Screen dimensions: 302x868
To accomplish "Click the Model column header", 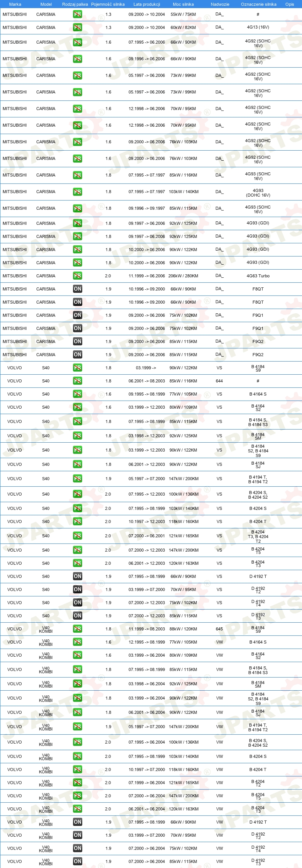I will [46, 4].
